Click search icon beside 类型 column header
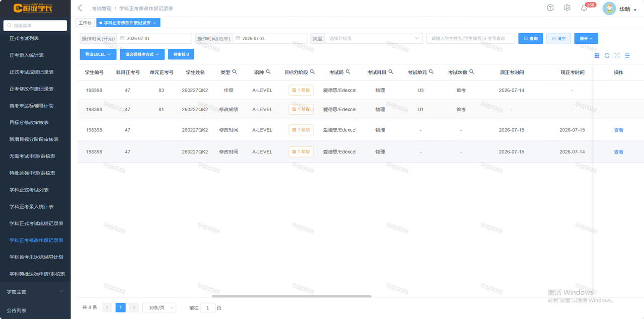Screen dimensions: 644x319 click(x=234, y=72)
